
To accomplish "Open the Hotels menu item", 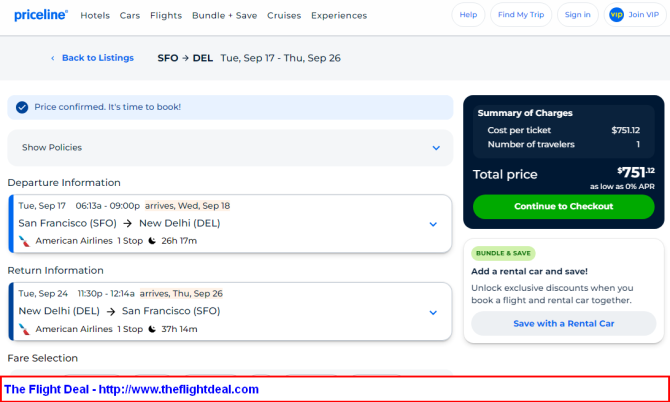I will [x=95, y=15].
